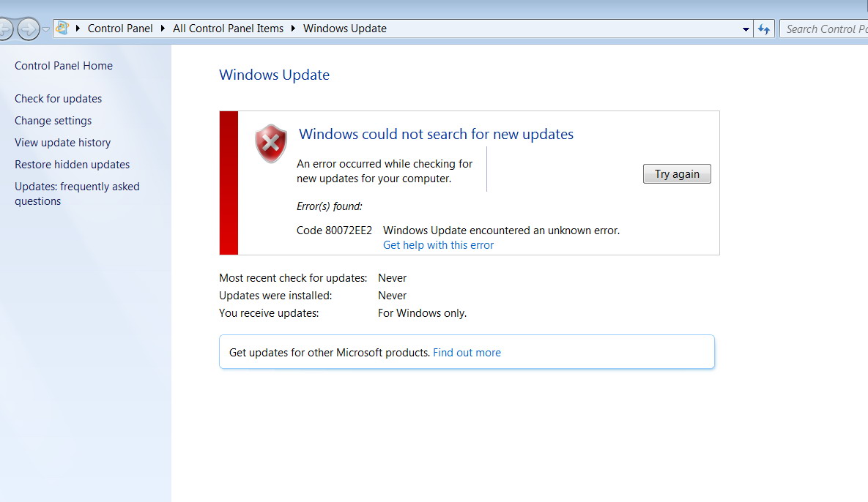Viewport: 868px width, 502px height.
Task: Open Control Panel Home link
Action: [64, 66]
